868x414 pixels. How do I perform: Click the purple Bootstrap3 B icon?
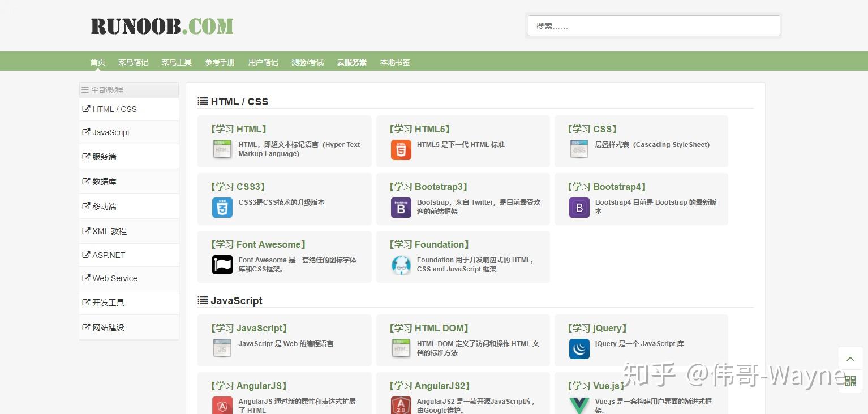click(x=401, y=208)
